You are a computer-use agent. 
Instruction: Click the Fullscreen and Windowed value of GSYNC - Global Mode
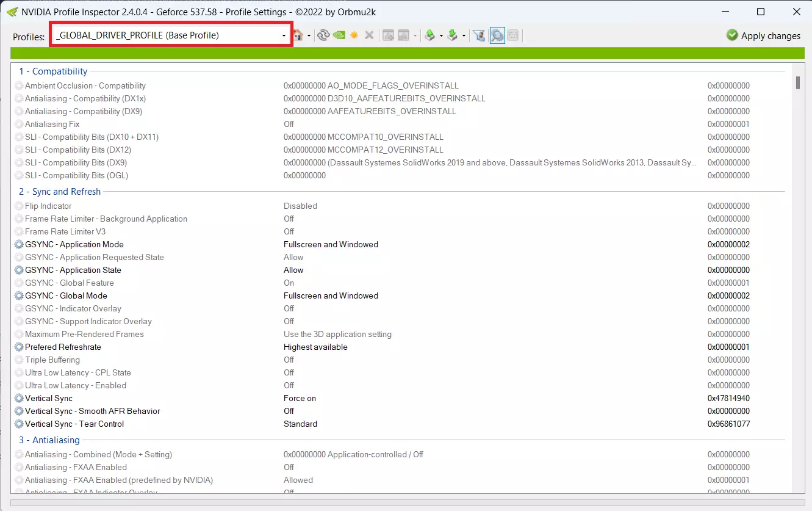pos(331,296)
